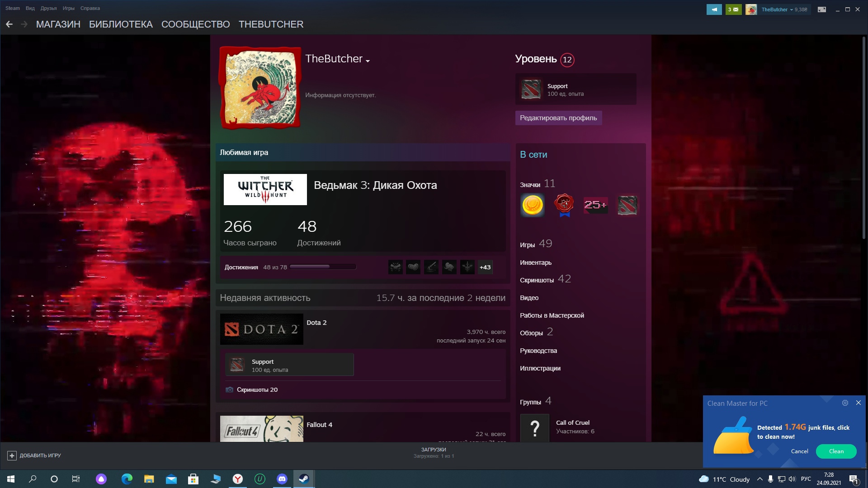Switch to МАГАЗИН tab
This screenshot has width=868, height=488.
coord(58,24)
